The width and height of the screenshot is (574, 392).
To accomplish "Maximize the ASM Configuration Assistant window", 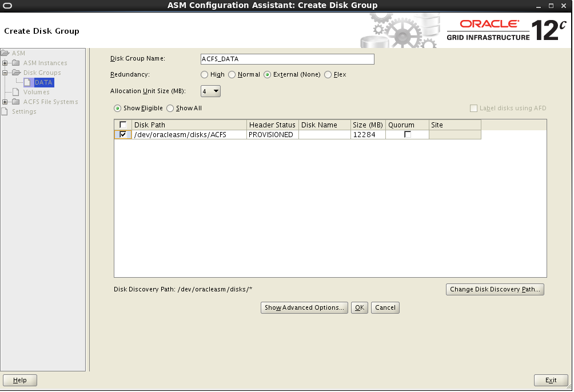I will coord(551,6).
